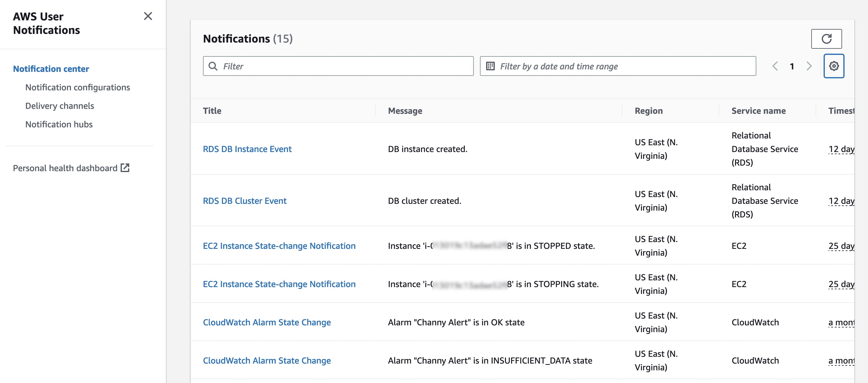This screenshot has width=868, height=383.
Task: Open EC2 State-change notification for STOPPED state
Action: click(279, 246)
